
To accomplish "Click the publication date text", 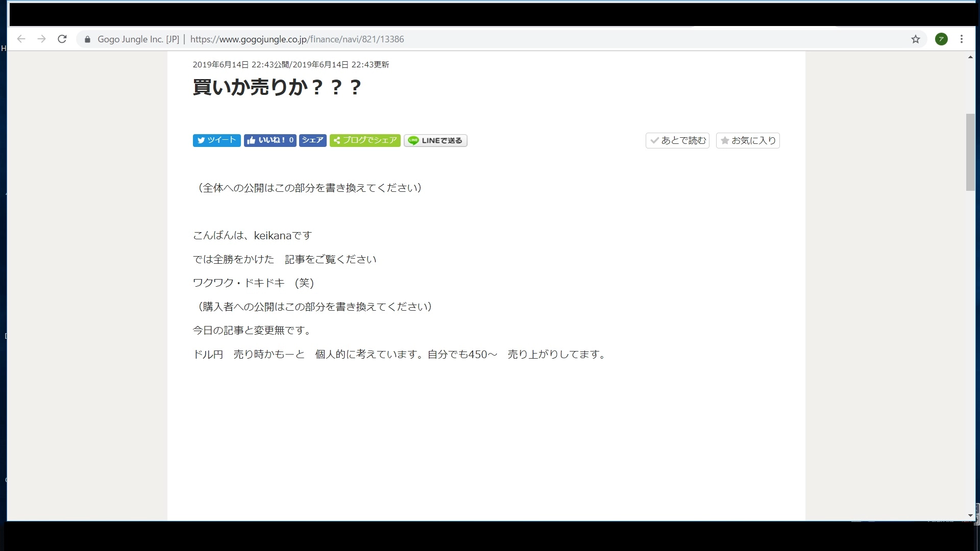I will (290, 65).
